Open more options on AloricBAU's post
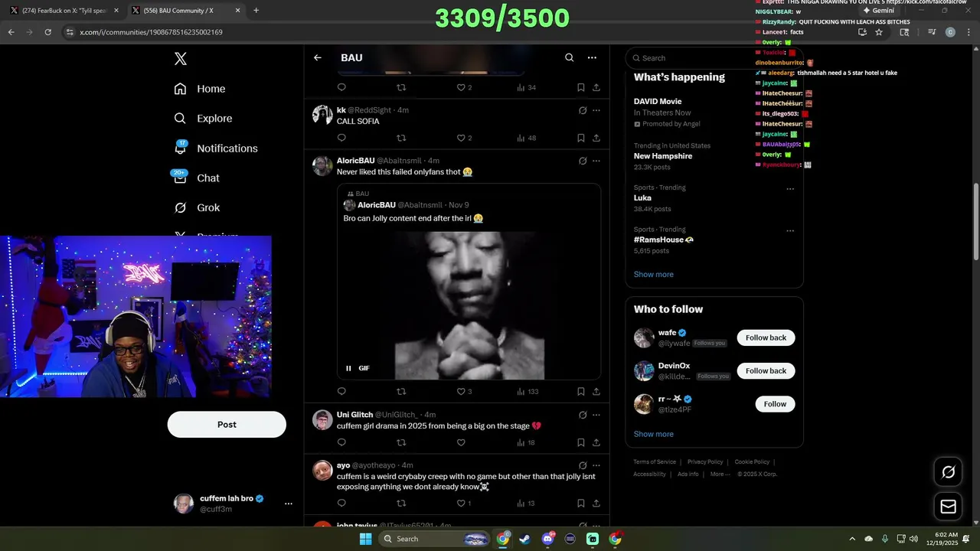 coord(596,161)
